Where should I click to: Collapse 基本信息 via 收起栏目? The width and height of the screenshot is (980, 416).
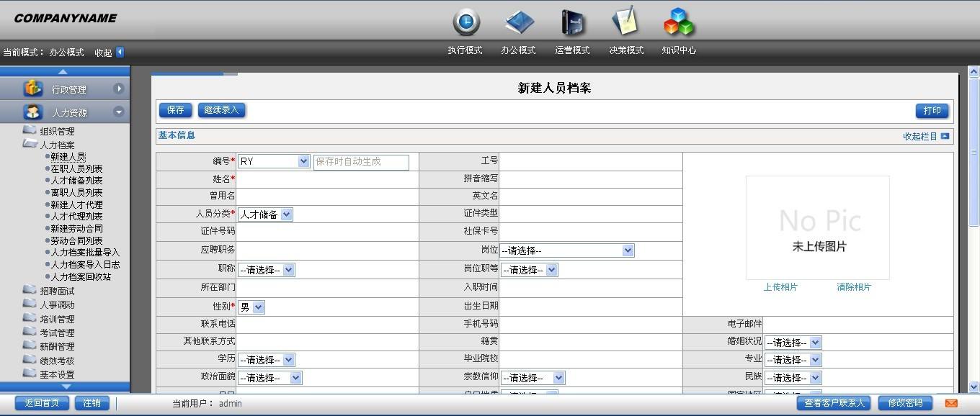coord(926,136)
